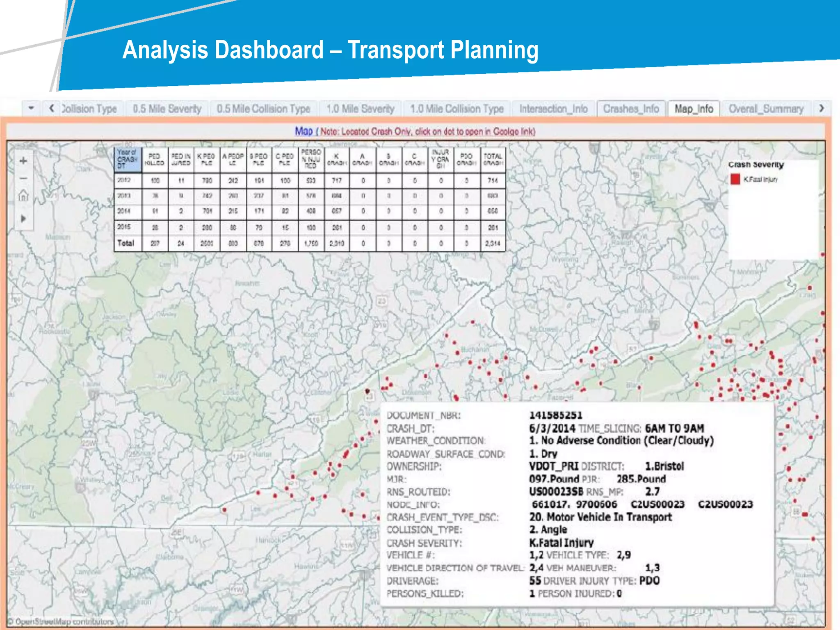
Task: Select the Map_Info tab
Action: pyautogui.click(x=694, y=109)
